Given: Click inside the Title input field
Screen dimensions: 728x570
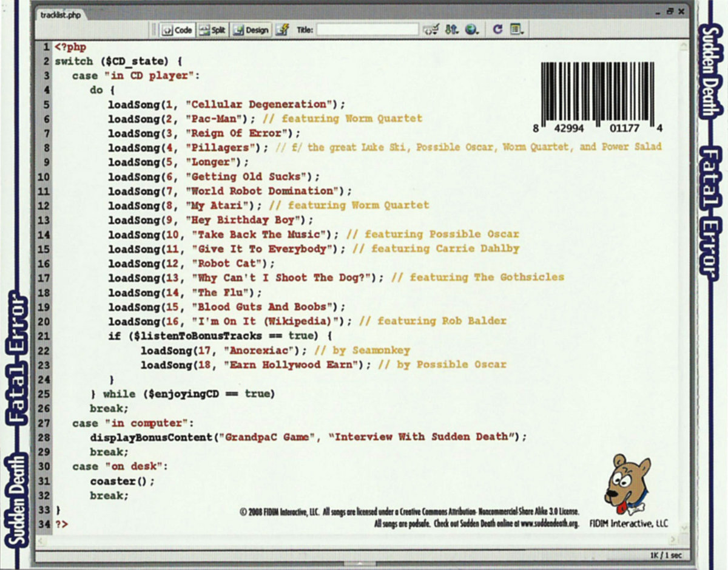Looking at the screenshot, I should coord(367,30).
